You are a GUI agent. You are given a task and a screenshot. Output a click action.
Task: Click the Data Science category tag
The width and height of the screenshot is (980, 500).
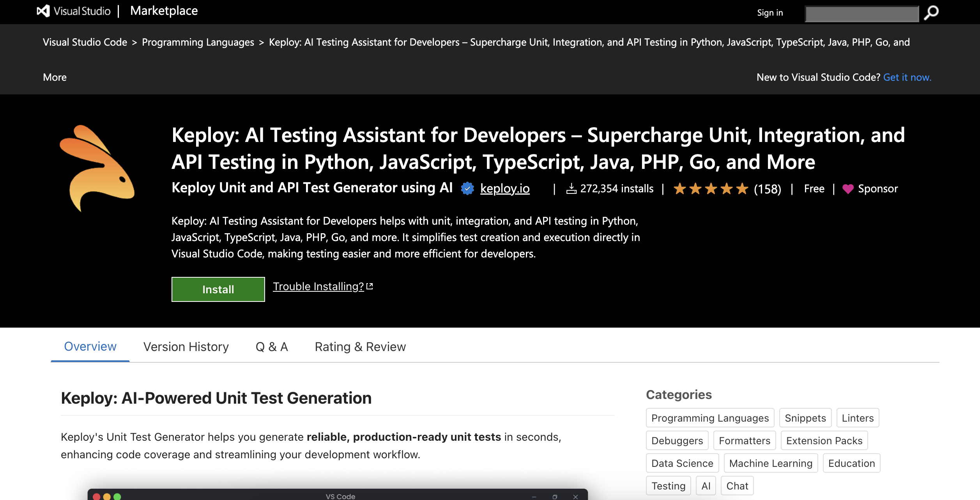pos(682,463)
